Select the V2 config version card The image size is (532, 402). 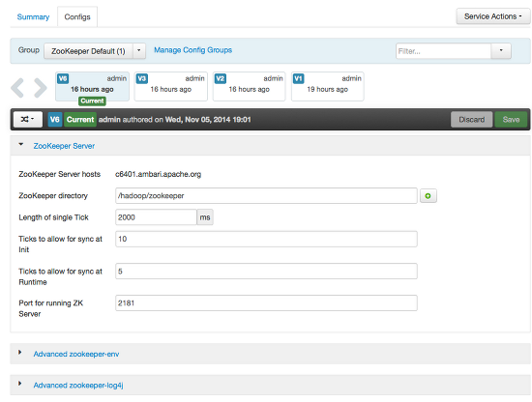pos(249,86)
